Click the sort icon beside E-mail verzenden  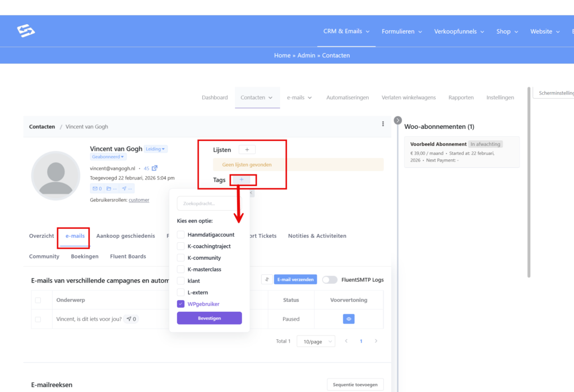tap(267, 279)
